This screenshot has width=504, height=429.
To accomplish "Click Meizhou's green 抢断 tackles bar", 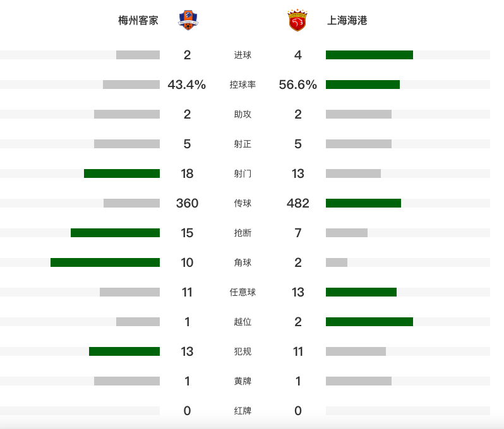I will click(115, 233).
